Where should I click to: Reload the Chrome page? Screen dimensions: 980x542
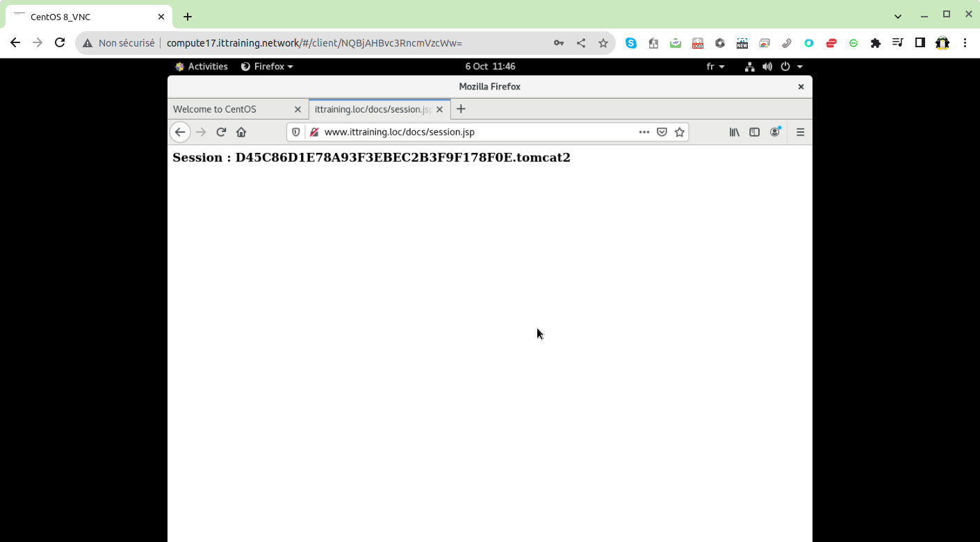[x=60, y=43]
